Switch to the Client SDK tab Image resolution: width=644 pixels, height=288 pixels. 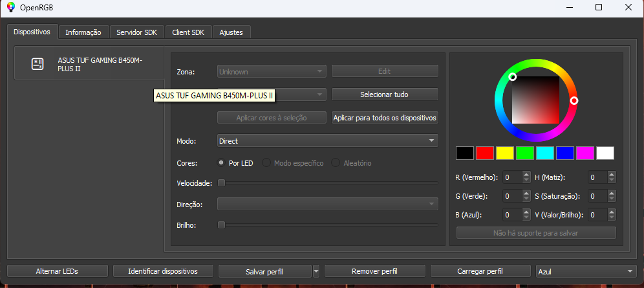pyautogui.click(x=189, y=32)
